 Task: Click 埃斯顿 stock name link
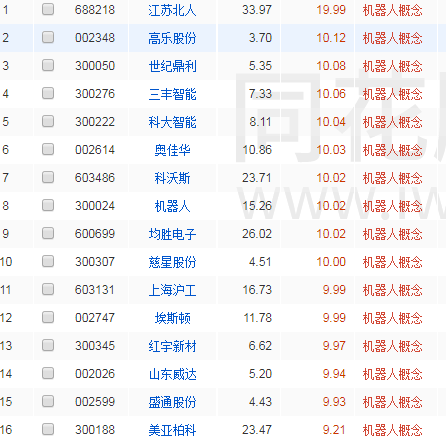(172, 318)
